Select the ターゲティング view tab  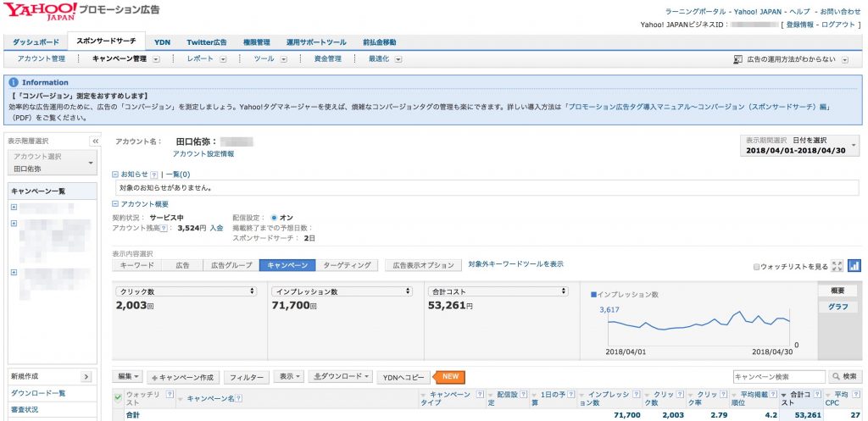[347, 265]
